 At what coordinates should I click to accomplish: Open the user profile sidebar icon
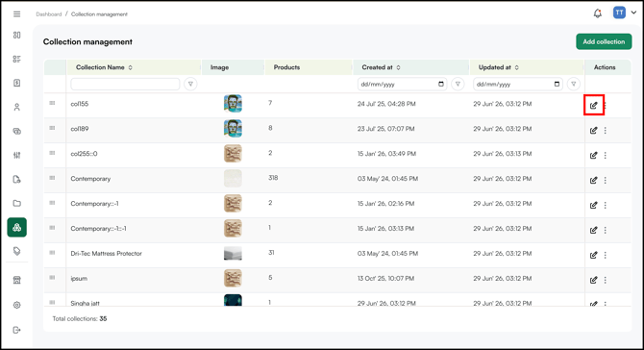tap(17, 108)
